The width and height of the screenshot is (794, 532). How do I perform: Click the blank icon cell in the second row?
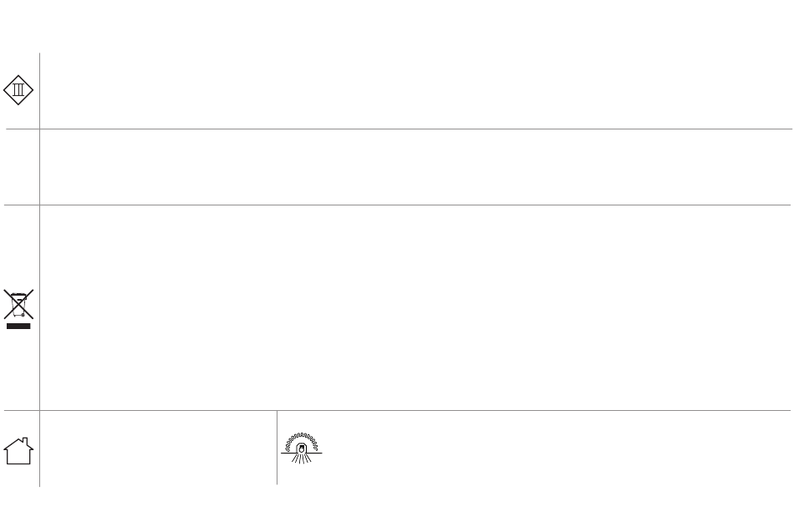click(x=22, y=167)
